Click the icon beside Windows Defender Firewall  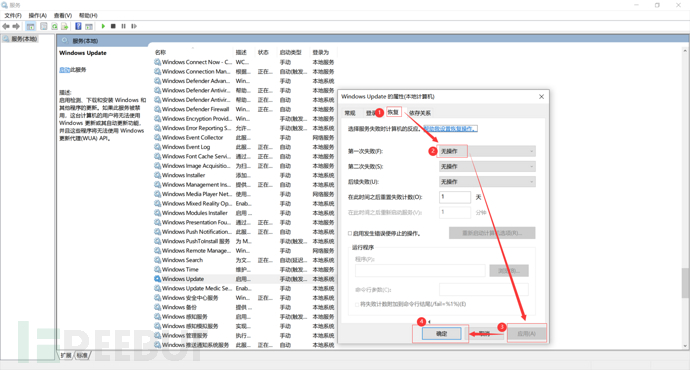pyautogui.click(x=157, y=109)
